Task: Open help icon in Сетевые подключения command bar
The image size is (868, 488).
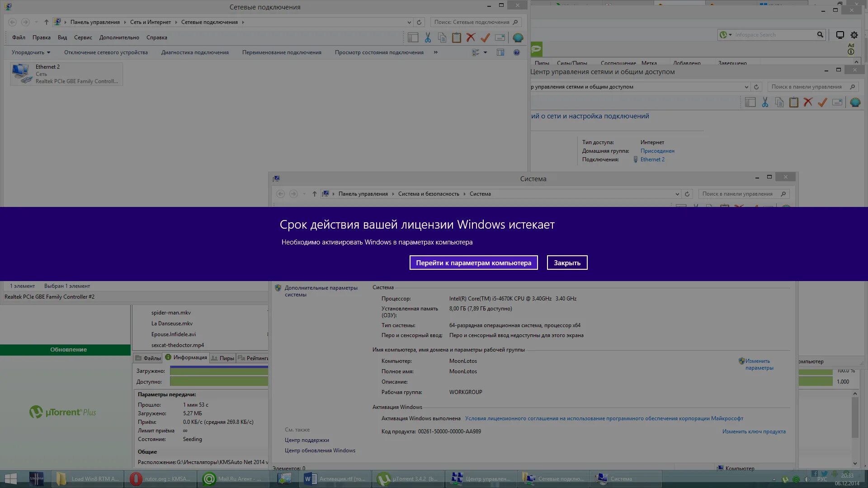Action: 517,52
